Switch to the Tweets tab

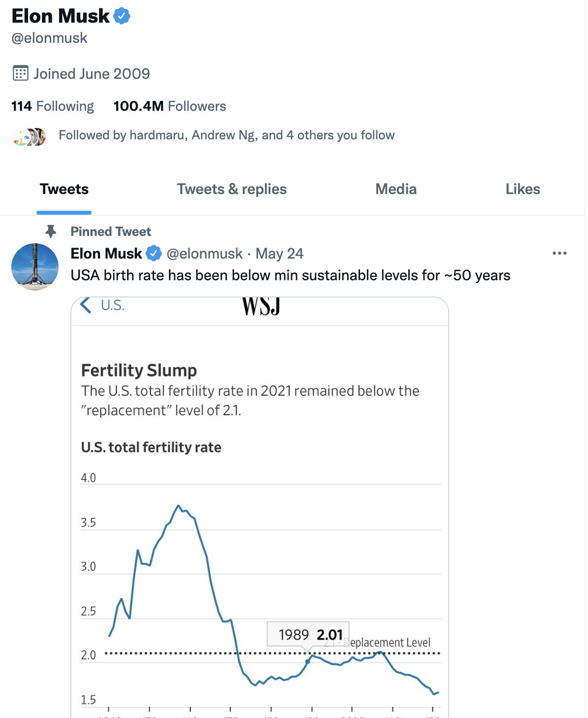pyautogui.click(x=64, y=190)
